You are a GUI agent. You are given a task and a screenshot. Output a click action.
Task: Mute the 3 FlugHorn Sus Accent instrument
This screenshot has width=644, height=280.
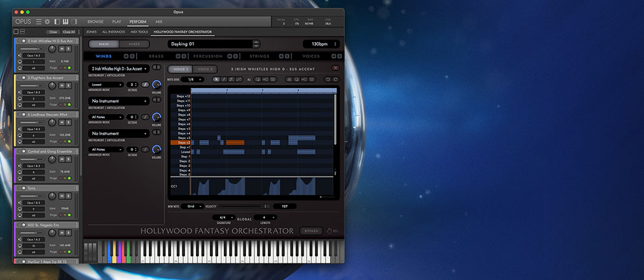point(61,86)
